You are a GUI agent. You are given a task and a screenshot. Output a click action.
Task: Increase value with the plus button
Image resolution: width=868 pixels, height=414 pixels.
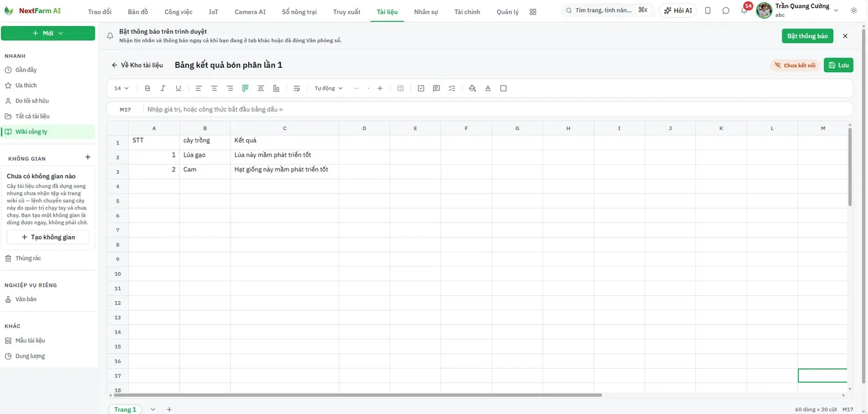(x=380, y=88)
